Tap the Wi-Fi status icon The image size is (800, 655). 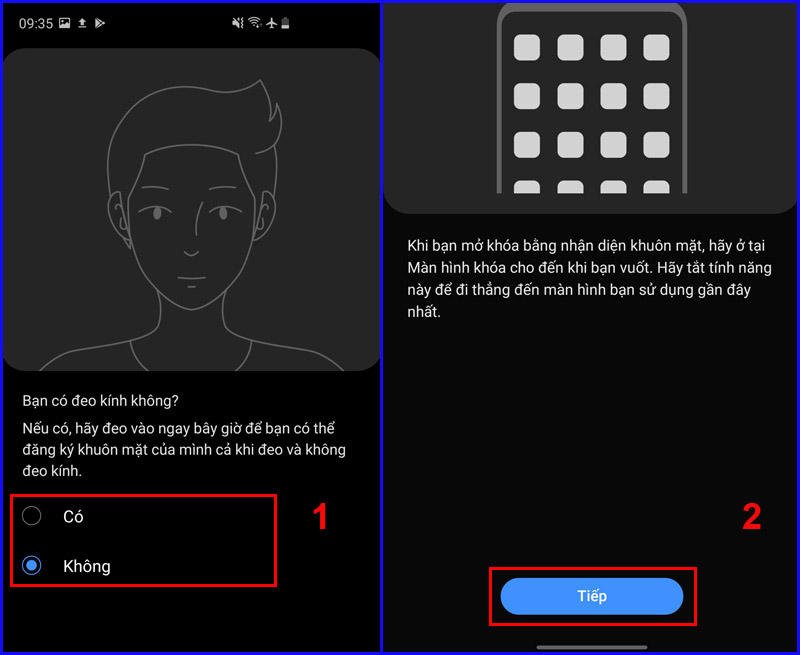click(x=255, y=22)
